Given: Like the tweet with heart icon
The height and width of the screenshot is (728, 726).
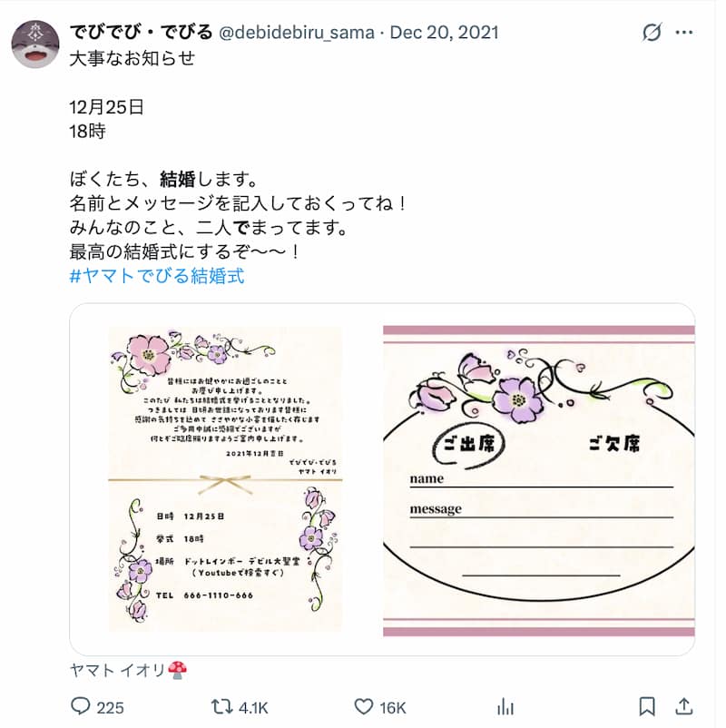Looking at the screenshot, I should (364, 706).
